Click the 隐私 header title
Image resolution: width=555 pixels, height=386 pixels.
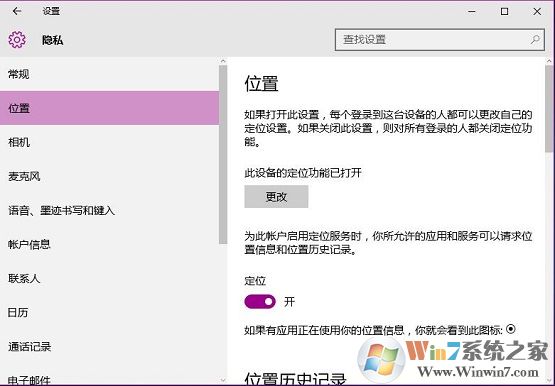[x=53, y=40]
